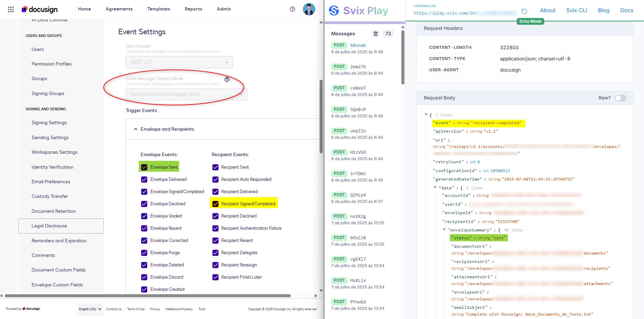Show help tooltip for Event Message Delivery Mode
This screenshot has height=319, width=644.
(227, 79)
